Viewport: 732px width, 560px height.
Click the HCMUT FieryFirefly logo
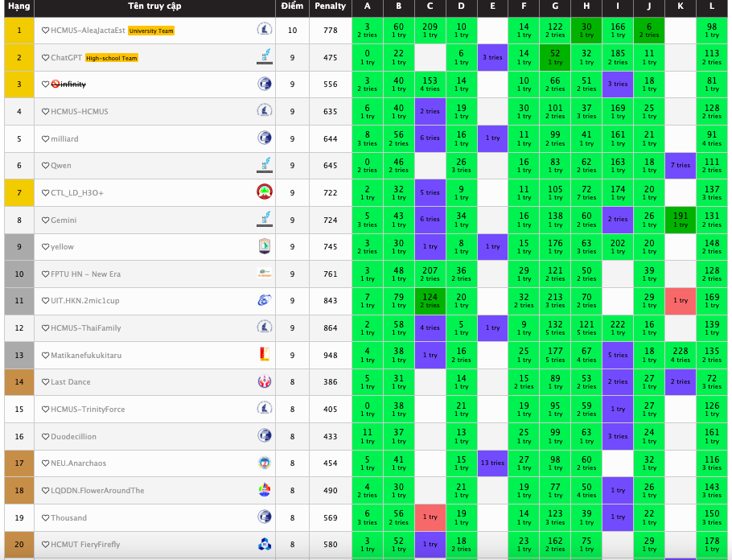click(x=264, y=544)
